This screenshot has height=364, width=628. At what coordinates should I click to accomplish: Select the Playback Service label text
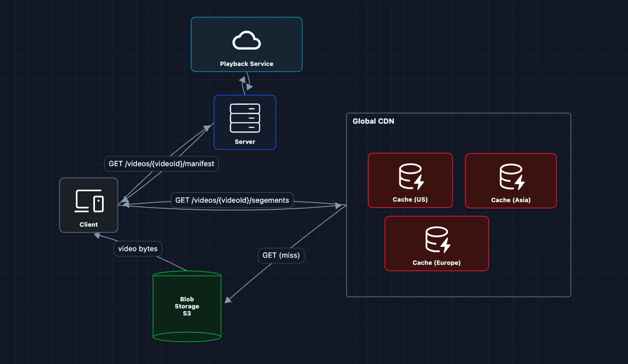247,64
